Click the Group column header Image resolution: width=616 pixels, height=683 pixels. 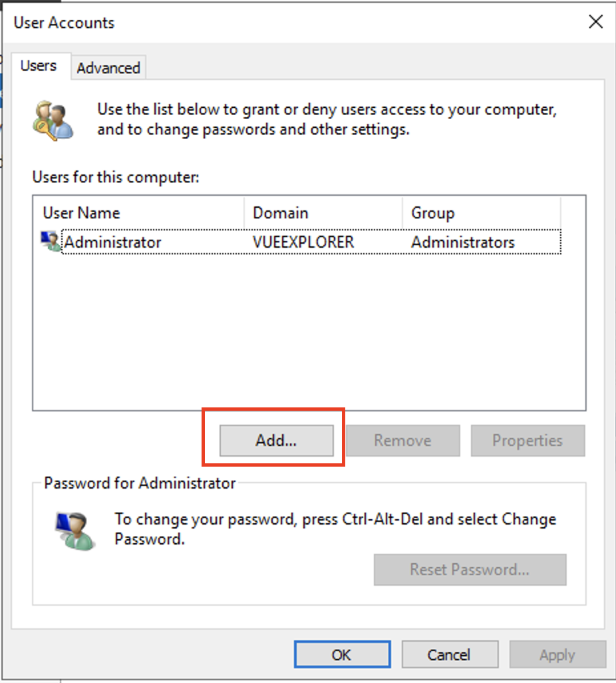pyautogui.click(x=480, y=213)
